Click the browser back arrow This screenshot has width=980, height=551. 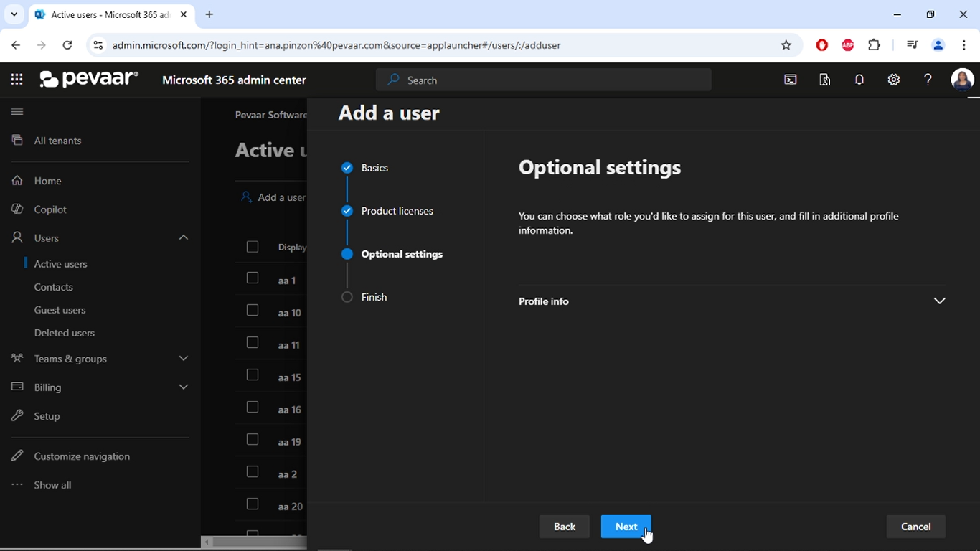tap(16, 44)
